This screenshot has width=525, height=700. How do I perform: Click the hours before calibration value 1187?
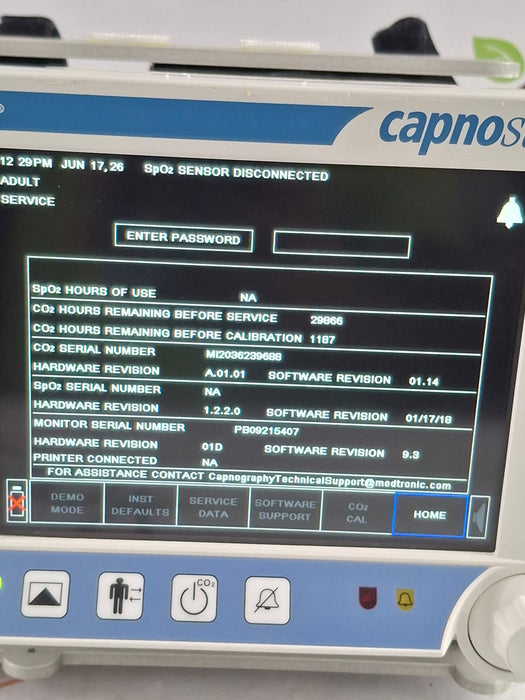coord(322,339)
